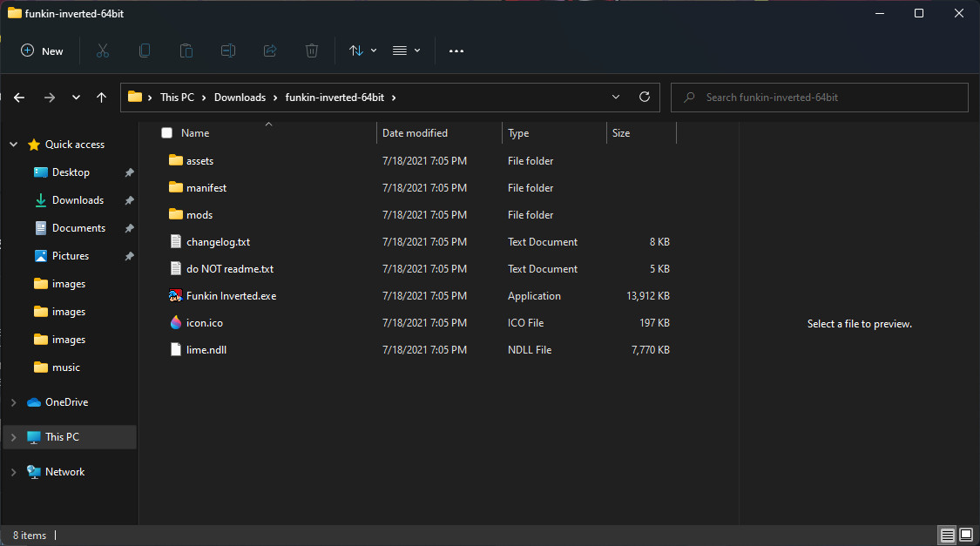Click Downloads in the address breadcrumb

pyautogui.click(x=240, y=98)
